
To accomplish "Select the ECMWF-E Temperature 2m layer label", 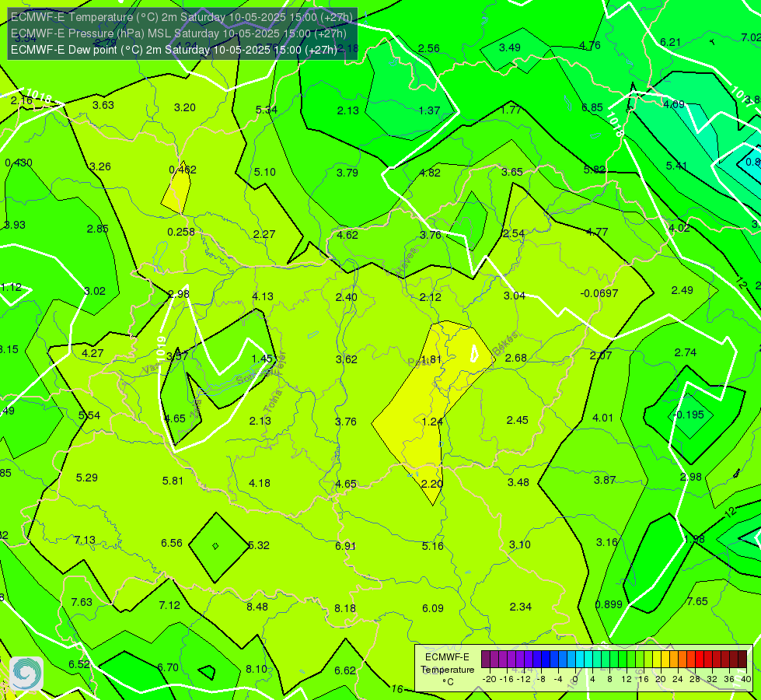I will click(x=182, y=17).
